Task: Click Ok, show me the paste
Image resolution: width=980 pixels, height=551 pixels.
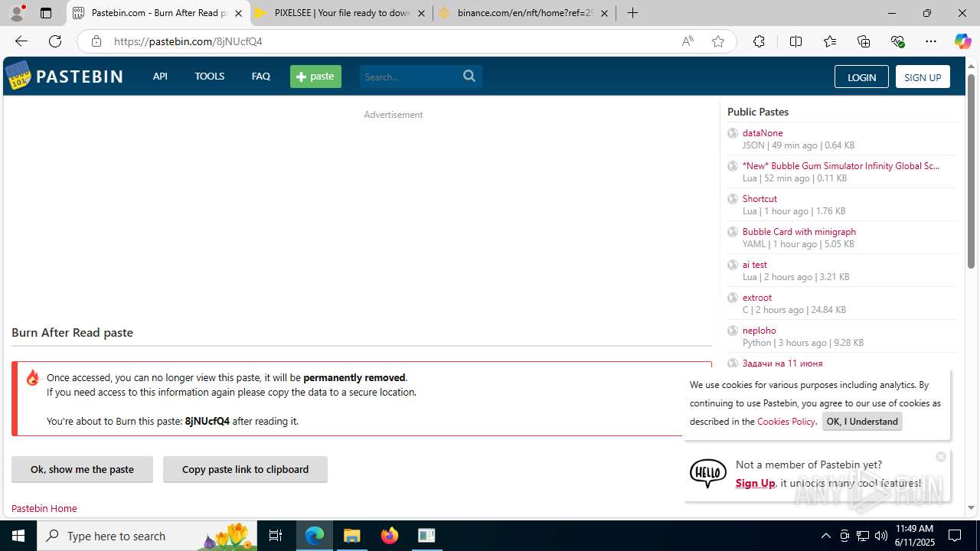Action: 82,469
